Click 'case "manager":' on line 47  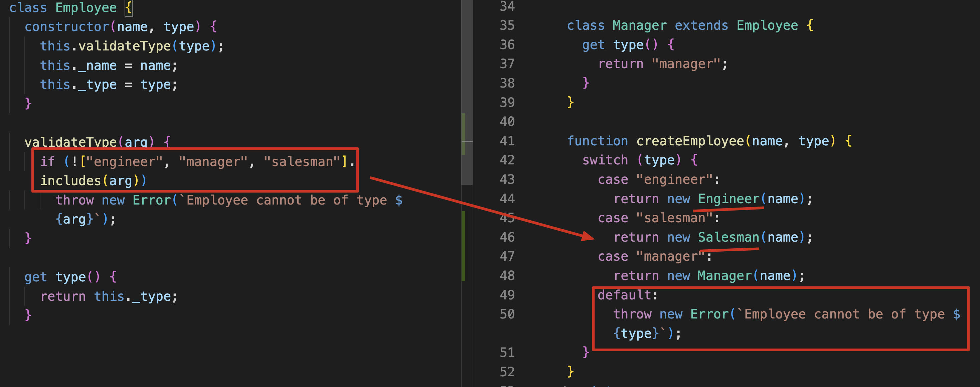tap(655, 256)
